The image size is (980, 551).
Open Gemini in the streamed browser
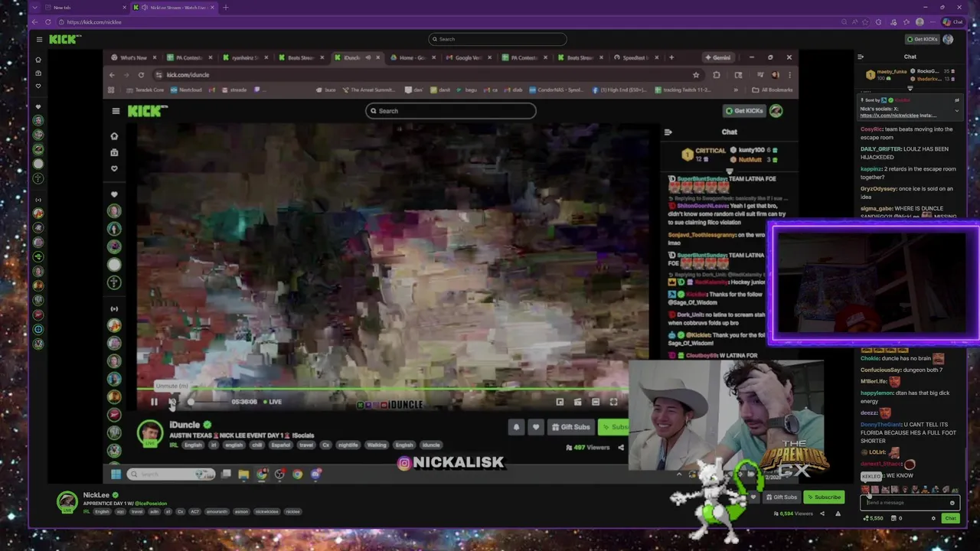[x=717, y=57]
